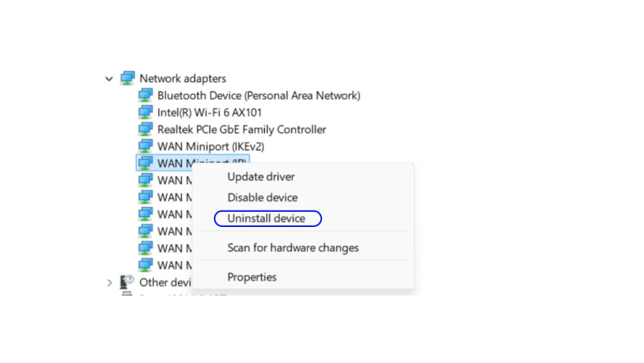Click the Network adapters label

(x=182, y=79)
